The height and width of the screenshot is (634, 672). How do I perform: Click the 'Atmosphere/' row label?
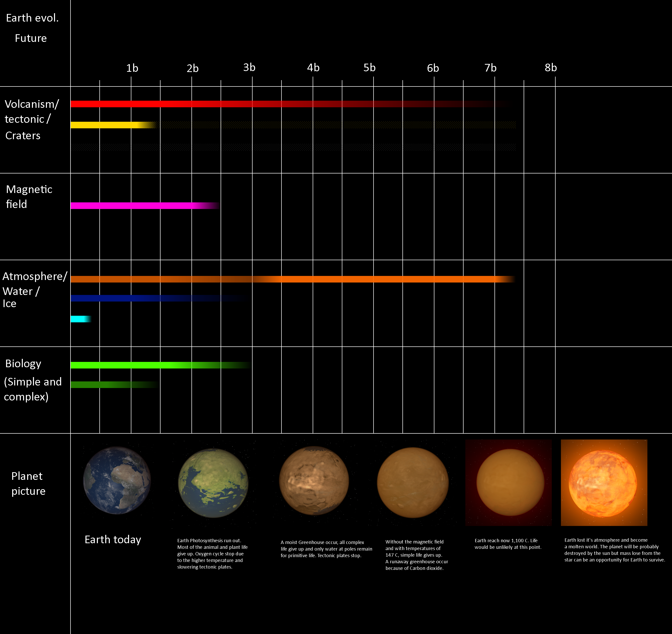tap(35, 277)
